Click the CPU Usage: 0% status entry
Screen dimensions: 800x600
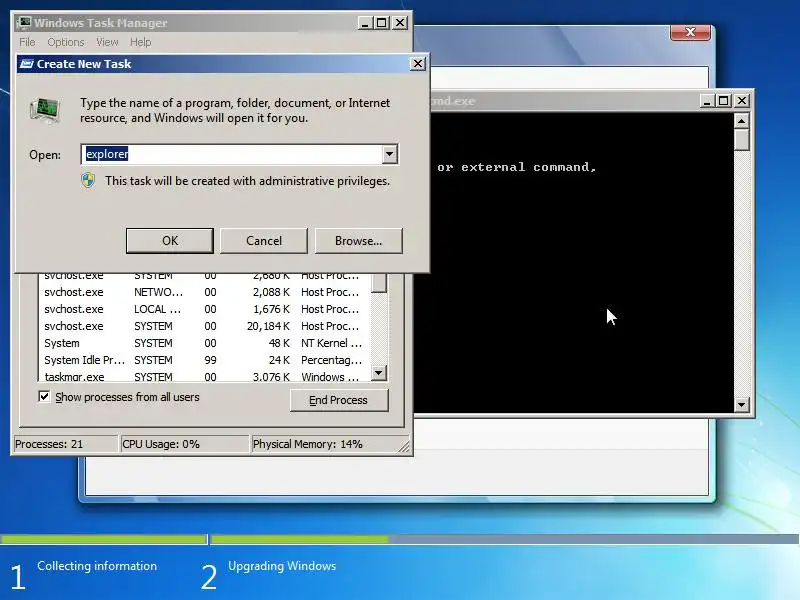tap(184, 444)
